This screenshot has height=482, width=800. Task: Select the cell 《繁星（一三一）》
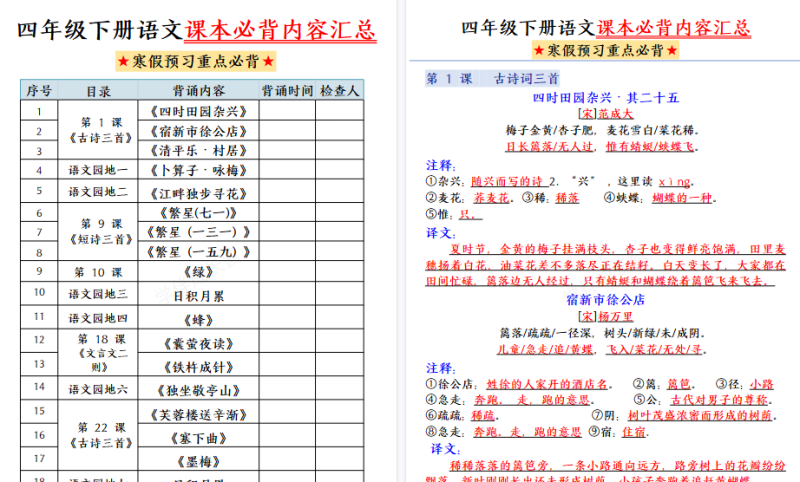click(198, 232)
